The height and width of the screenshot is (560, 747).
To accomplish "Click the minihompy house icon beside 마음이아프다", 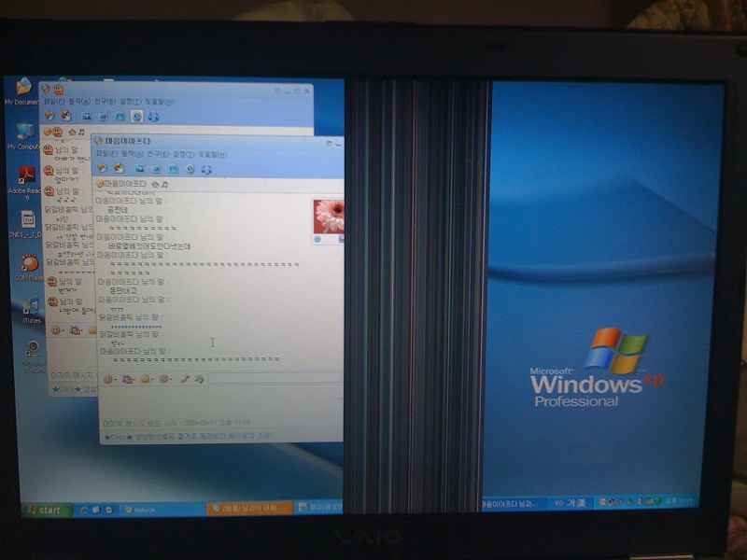I will pos(155,184).
